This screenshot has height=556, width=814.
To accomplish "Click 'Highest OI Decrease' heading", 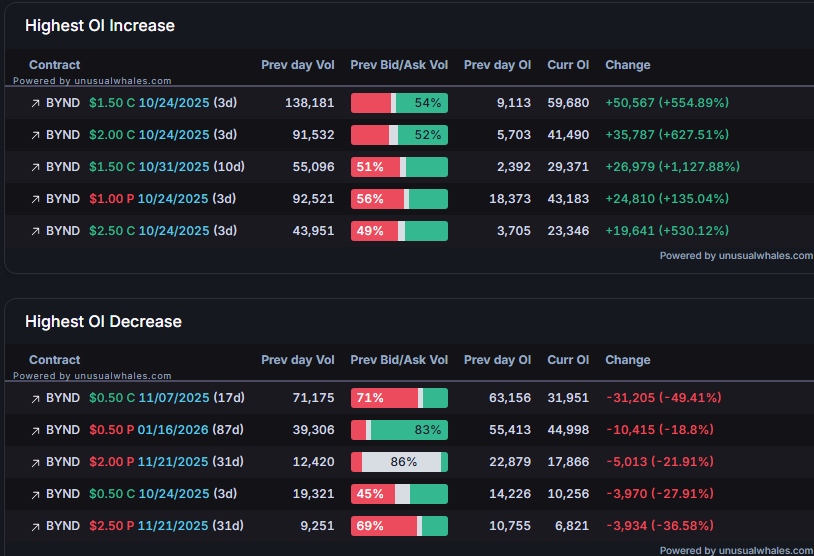I will click(x=103, y=321).
